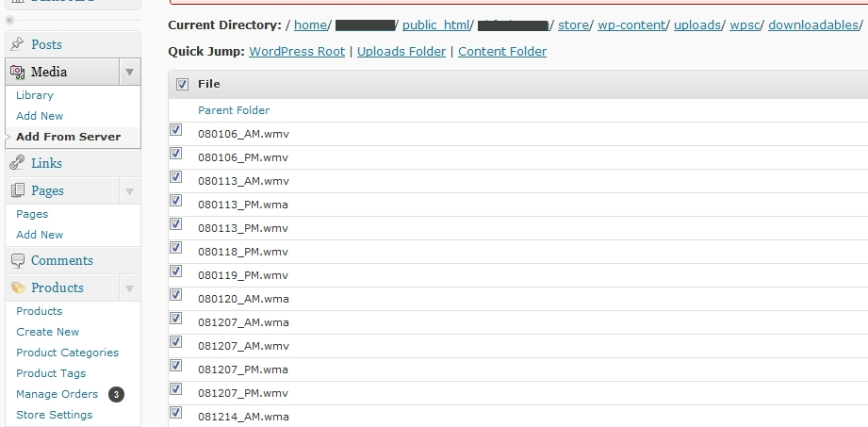This screenshot has height=427, width=868.
Task: Click the Products box icon
Action: coord(18,287)
